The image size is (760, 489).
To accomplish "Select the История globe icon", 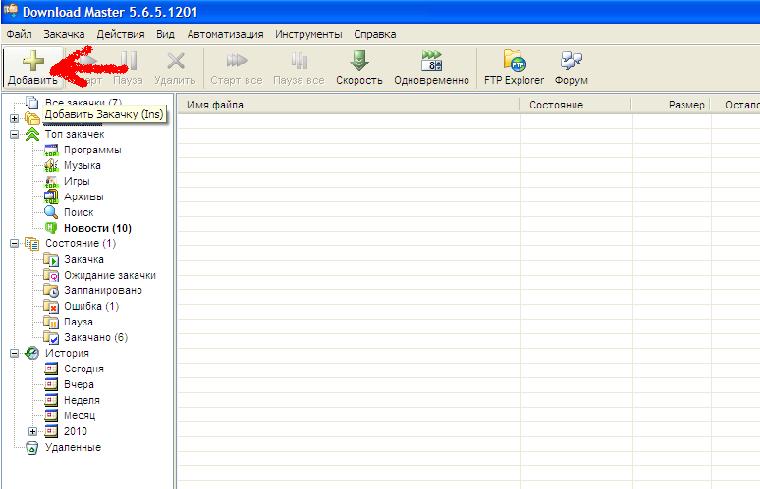I will point(32,353).
